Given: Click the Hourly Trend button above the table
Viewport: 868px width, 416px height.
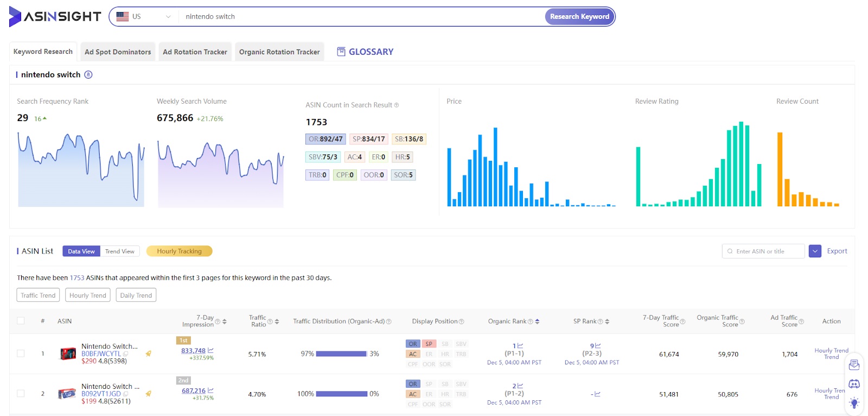Looking at the screenshot, I should [x=88, y=295].
